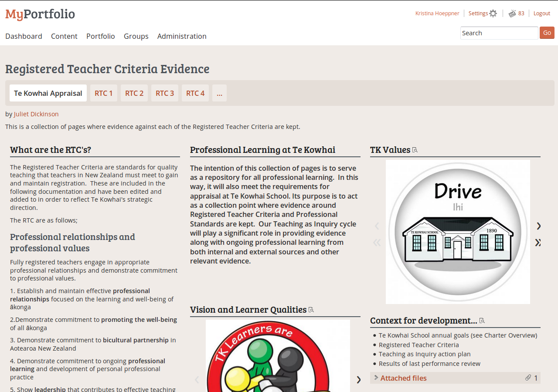The width and height of the screenshot is (558, 392).
Task: Click the Settings link
Action: 478,14
